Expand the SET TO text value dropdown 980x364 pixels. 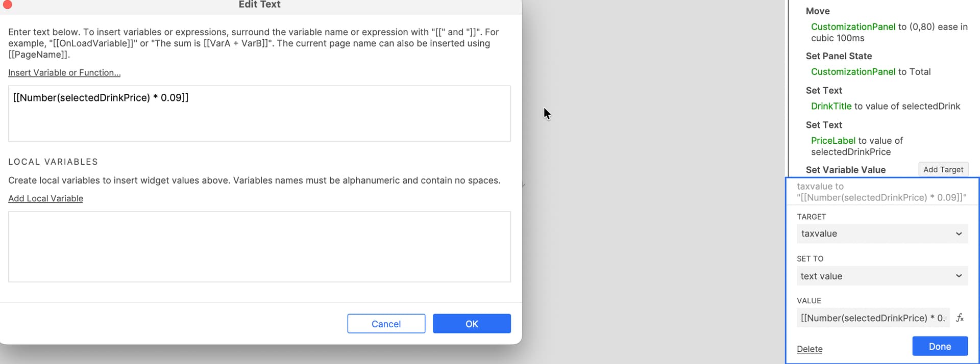coord(881,276)
